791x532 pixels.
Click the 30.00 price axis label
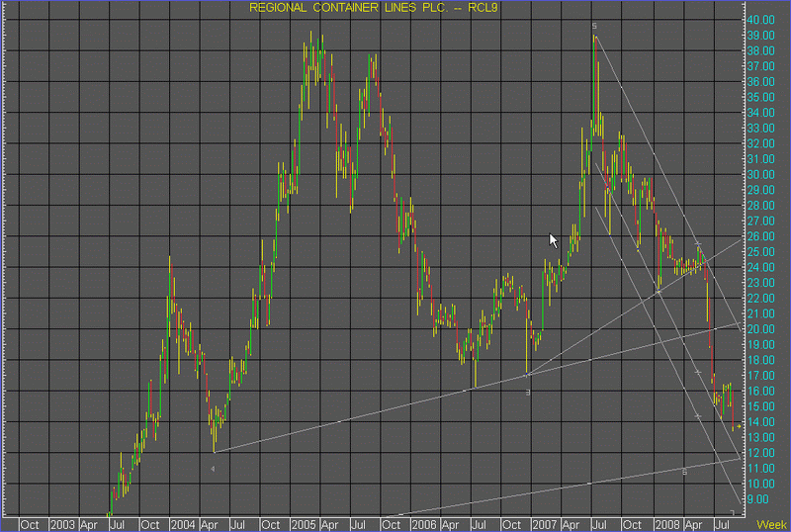click(x=760, y=174)
